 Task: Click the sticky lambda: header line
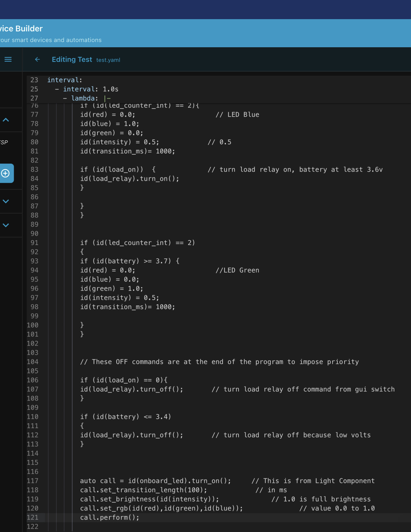point(87,98)
